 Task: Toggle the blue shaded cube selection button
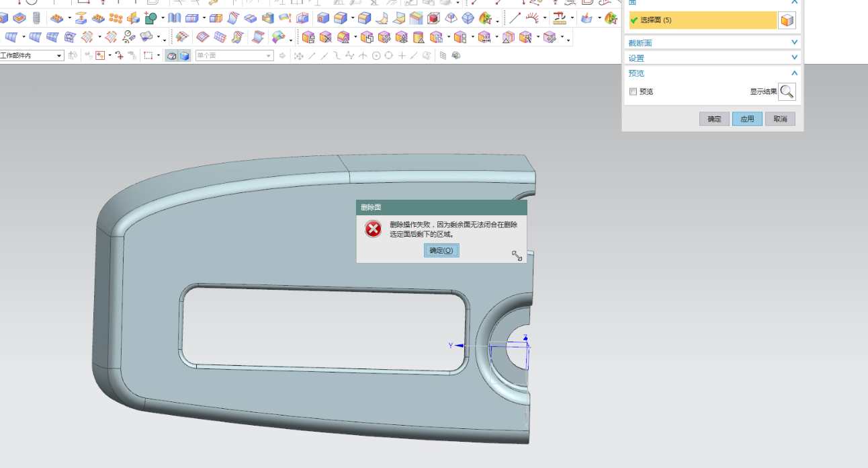[x=184, y=56]
